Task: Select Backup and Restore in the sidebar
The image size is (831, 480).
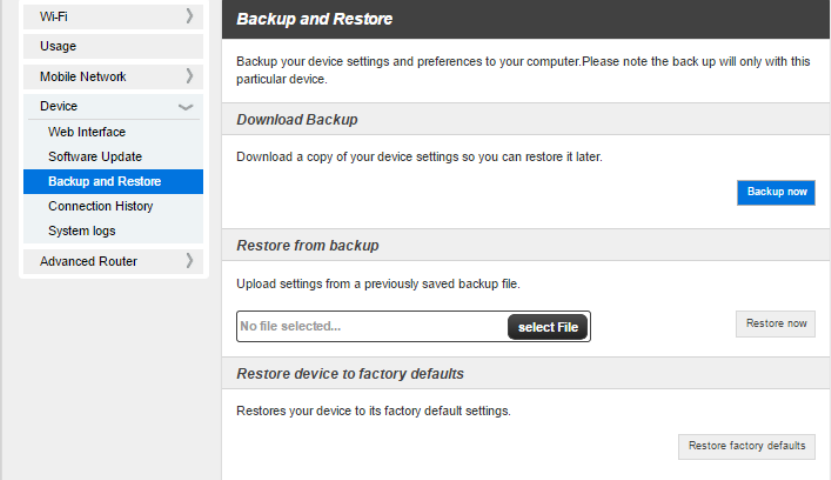Action: [104, 182]
